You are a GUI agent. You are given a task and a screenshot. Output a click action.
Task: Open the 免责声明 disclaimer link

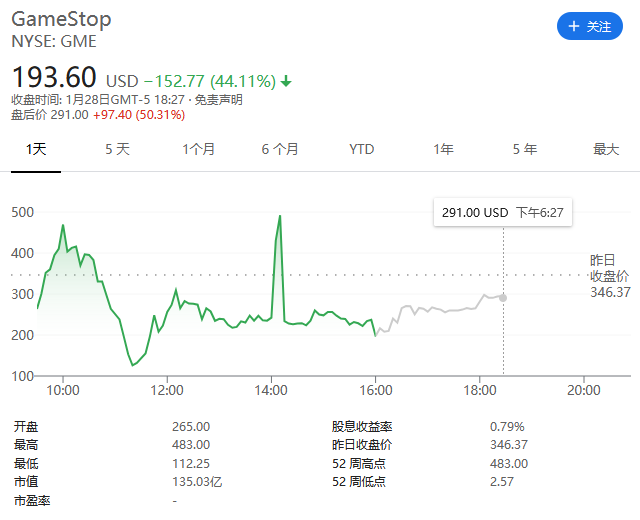pos(218,100)
